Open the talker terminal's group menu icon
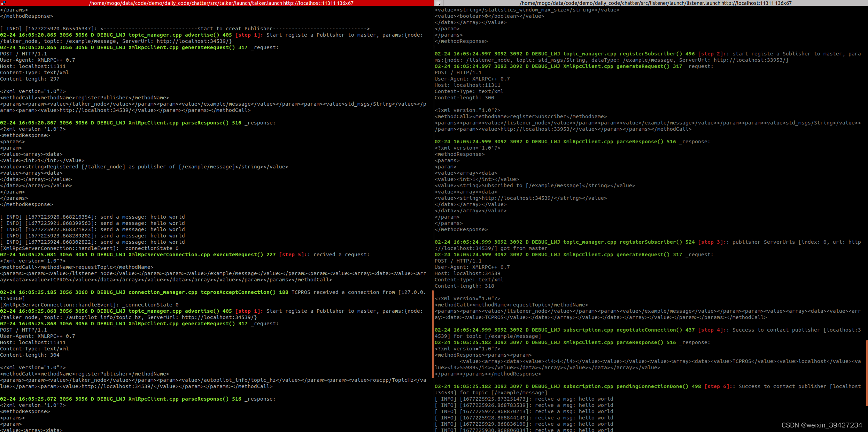This screenshot has height=432, width=868. pyautogui.click(x=3, y=3)
